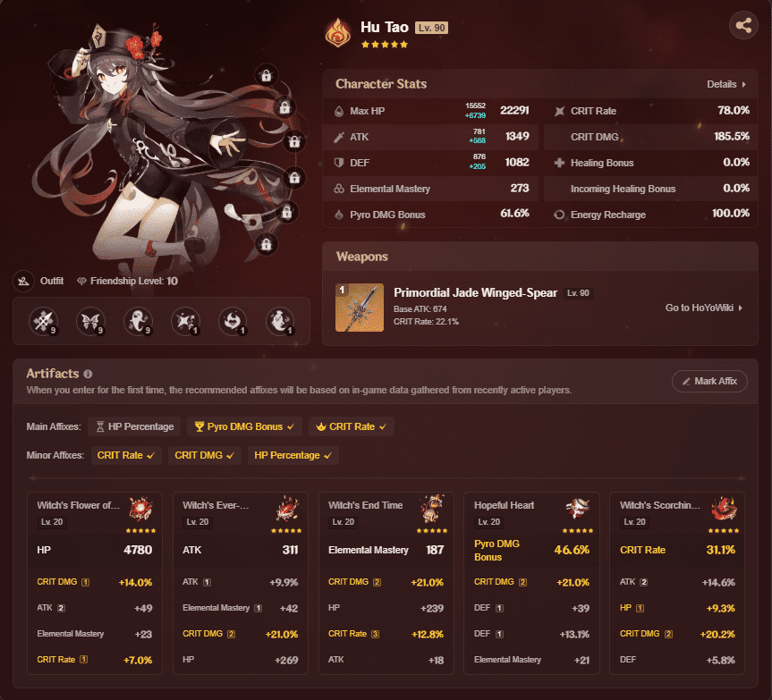Open the Outfit icon below character portrait
The image size is (772, 700).
(23, 281)
